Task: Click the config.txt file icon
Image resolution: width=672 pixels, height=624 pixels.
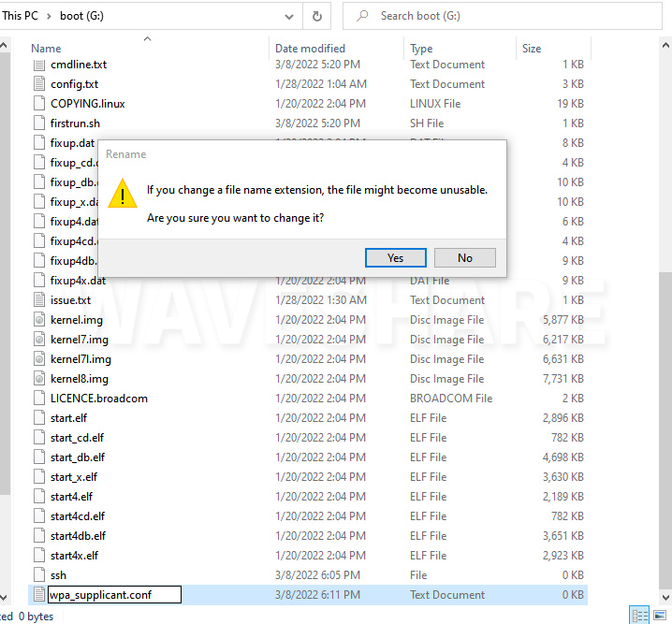Action: tap(39, 84)
